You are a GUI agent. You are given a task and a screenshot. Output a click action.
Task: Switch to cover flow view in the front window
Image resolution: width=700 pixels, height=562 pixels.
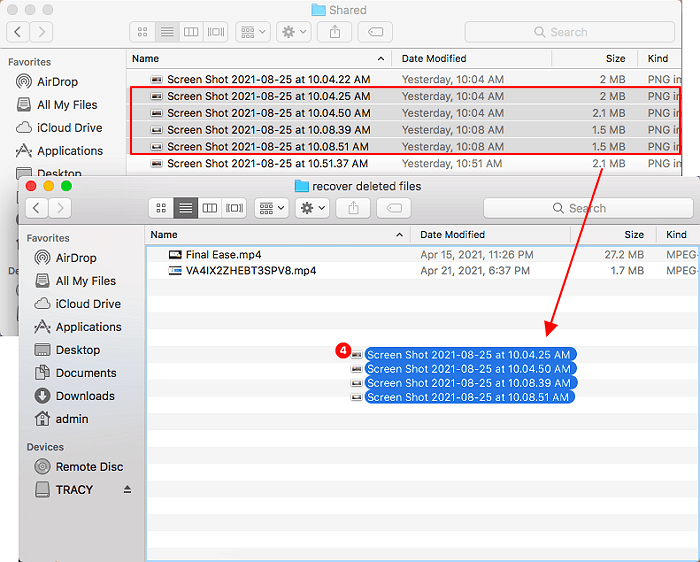click(234, 208)
